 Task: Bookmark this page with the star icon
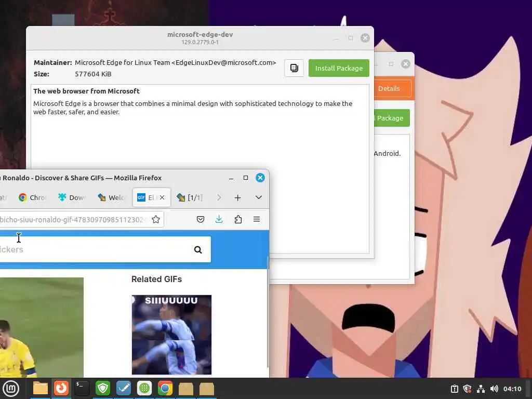tap(156, 220)
